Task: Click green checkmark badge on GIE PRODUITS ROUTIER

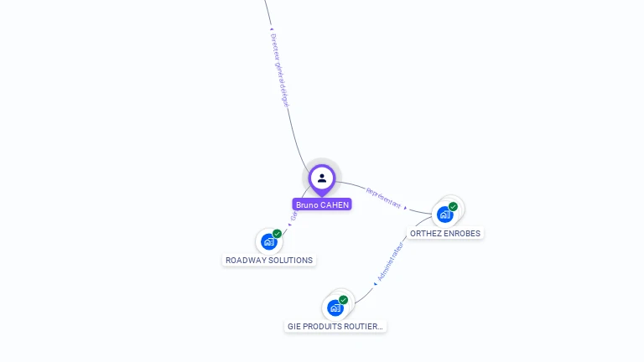Action: tap(343, 300)
